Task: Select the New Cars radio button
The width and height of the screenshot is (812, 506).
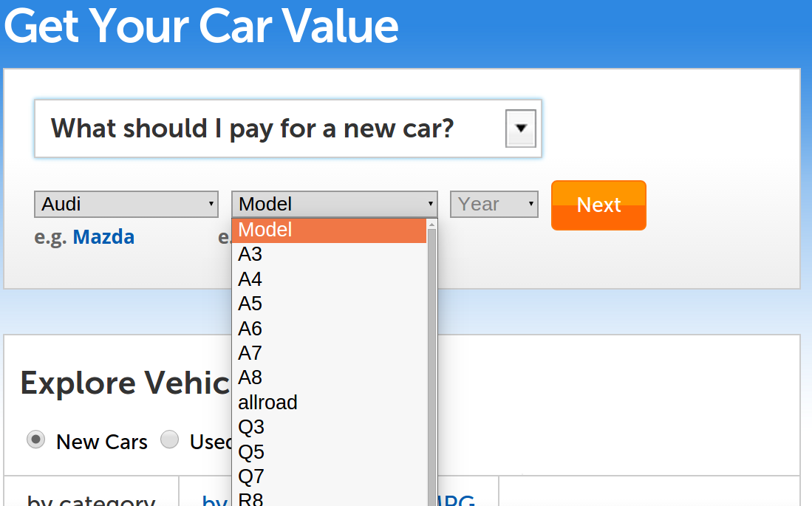Action: pyautogui.click(x=35, y=440)
